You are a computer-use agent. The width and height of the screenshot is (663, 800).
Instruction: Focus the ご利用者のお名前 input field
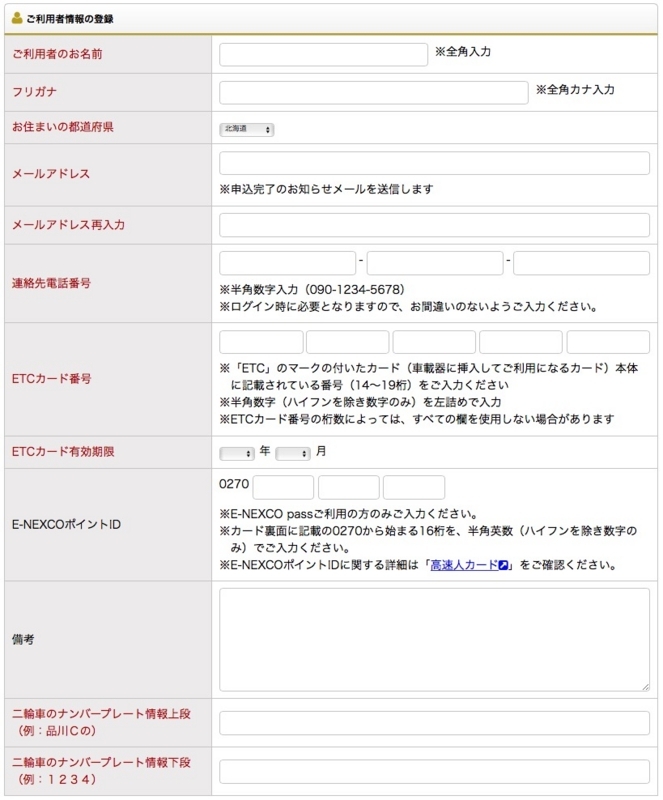(x=324, y=55)
